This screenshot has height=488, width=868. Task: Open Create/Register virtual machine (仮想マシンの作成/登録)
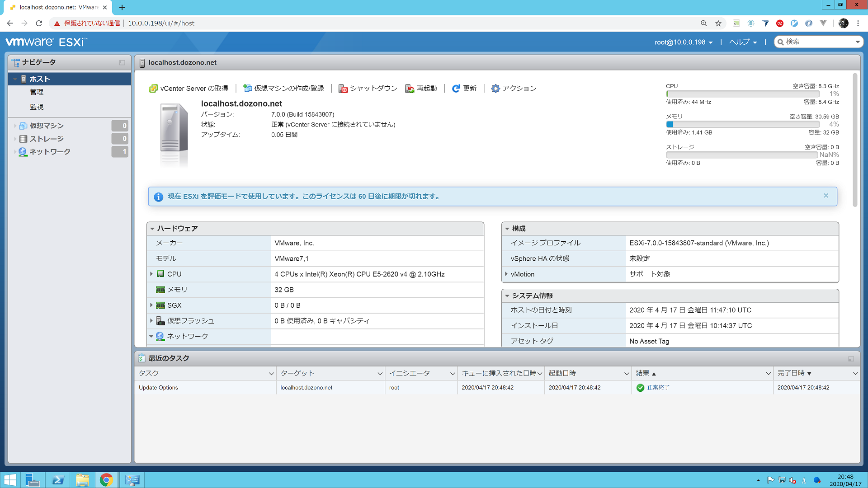click(x=283, y=89)
